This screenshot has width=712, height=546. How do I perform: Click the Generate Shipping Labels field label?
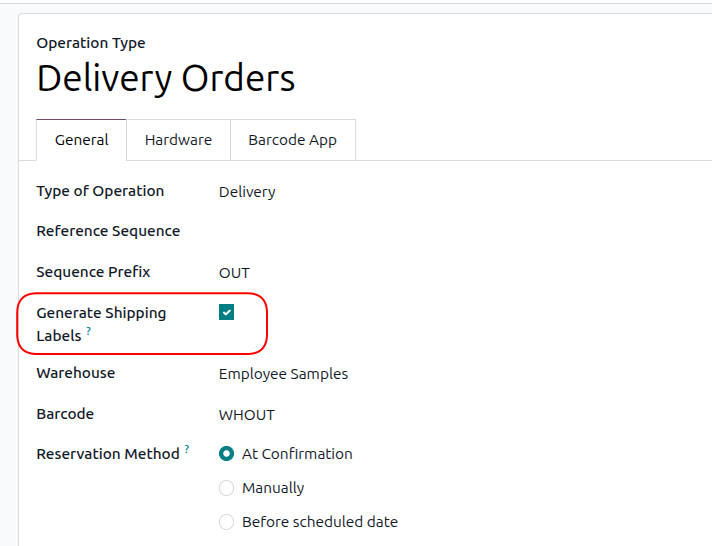point(100,313)
